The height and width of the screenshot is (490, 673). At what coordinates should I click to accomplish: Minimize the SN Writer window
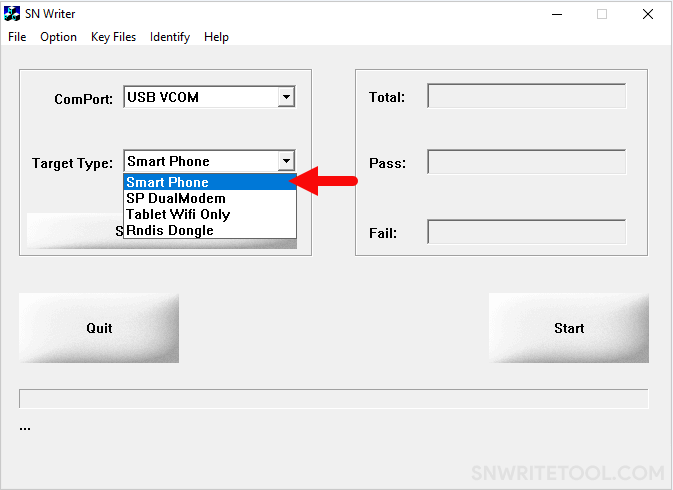(557, 14)
